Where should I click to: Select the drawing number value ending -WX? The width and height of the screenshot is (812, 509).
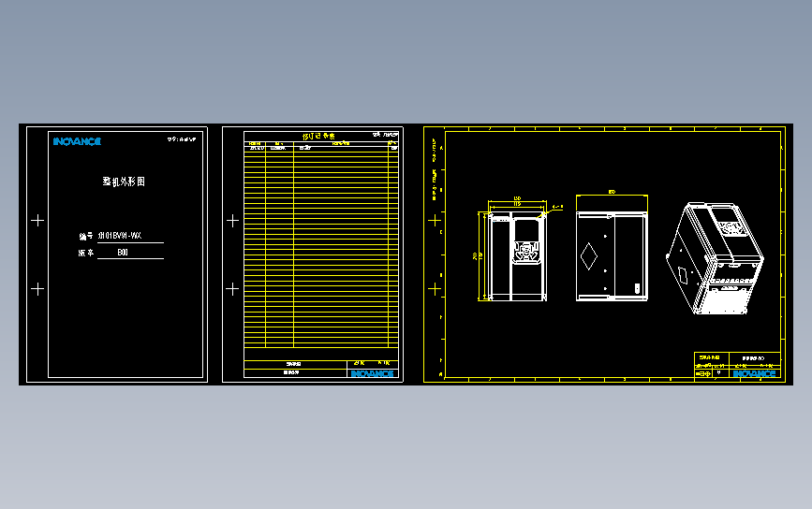[x=120, y=236]
